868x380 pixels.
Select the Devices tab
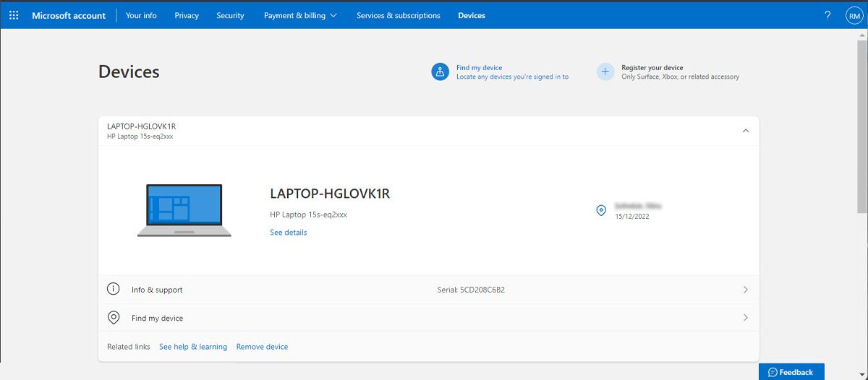[x=472, y=15]
